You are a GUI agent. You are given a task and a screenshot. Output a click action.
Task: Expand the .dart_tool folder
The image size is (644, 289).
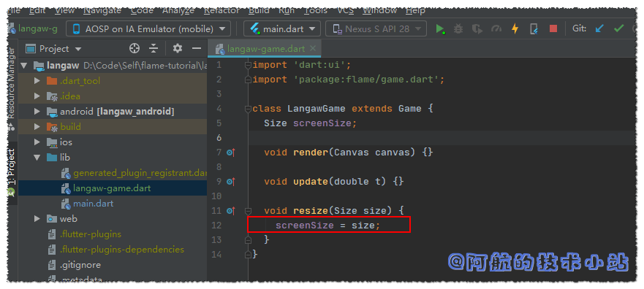click(x=37, y=81)
